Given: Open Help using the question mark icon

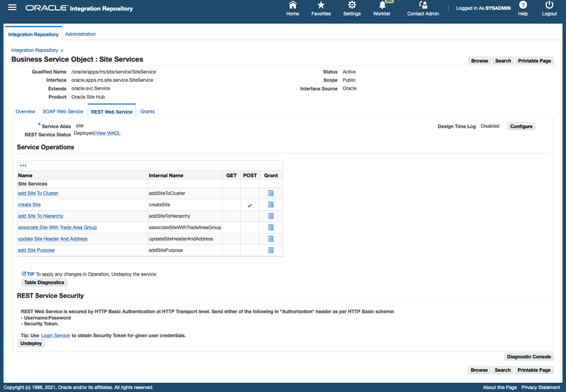Looking at the screenshot, I should tap(523, 8).
